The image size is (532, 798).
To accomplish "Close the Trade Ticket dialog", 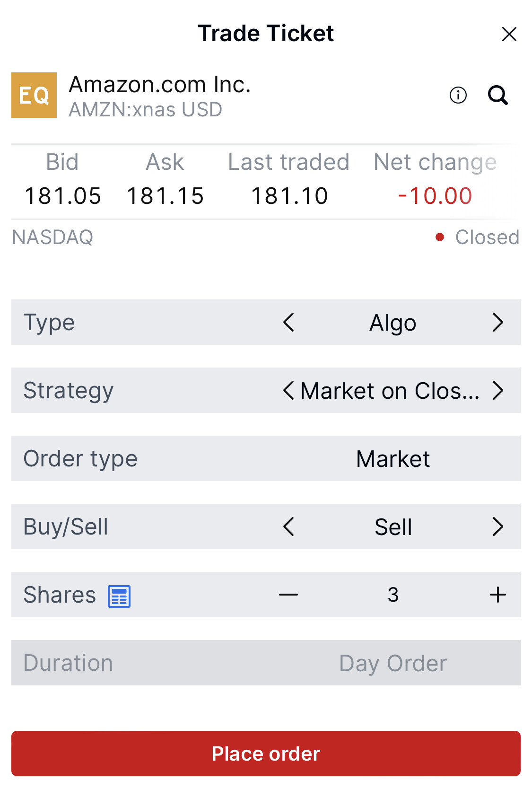I will [509, 34].
